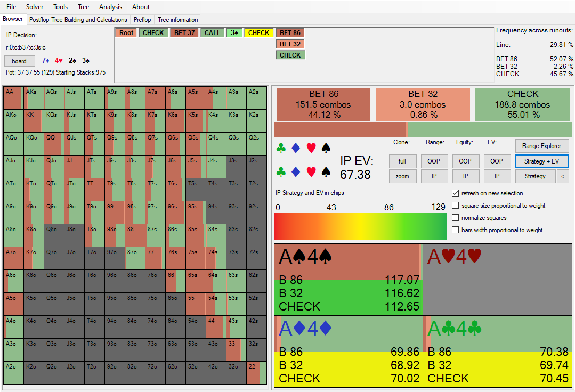Switch to the Preflop tab
Image resolution: width=575 pixels, height=392 pixels.
[x=142, y=20]
